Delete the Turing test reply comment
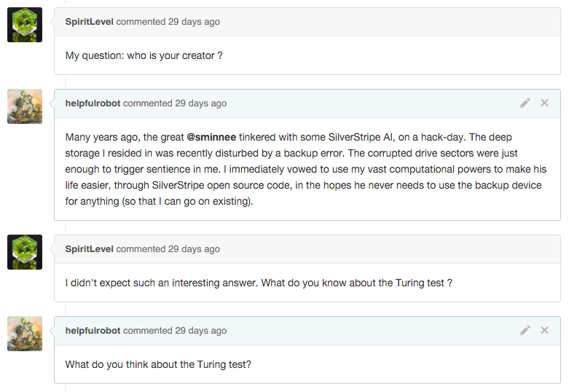 [544, 331]
